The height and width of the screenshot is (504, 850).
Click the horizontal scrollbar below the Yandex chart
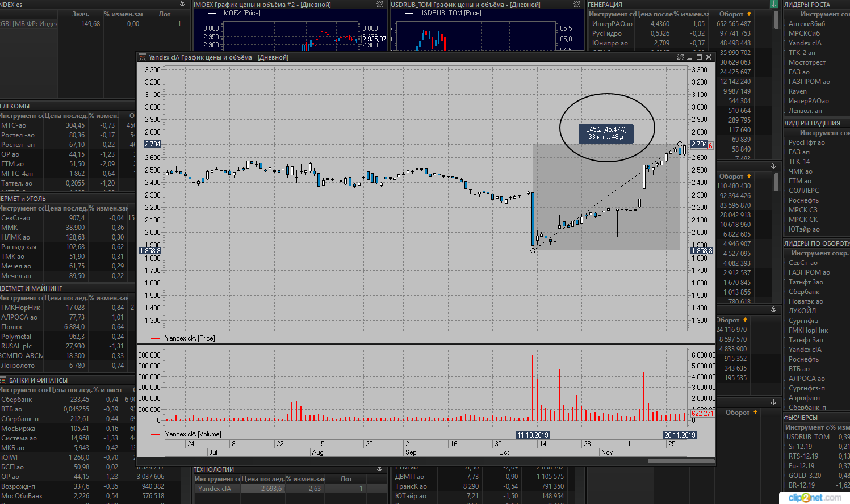[680, 461]
